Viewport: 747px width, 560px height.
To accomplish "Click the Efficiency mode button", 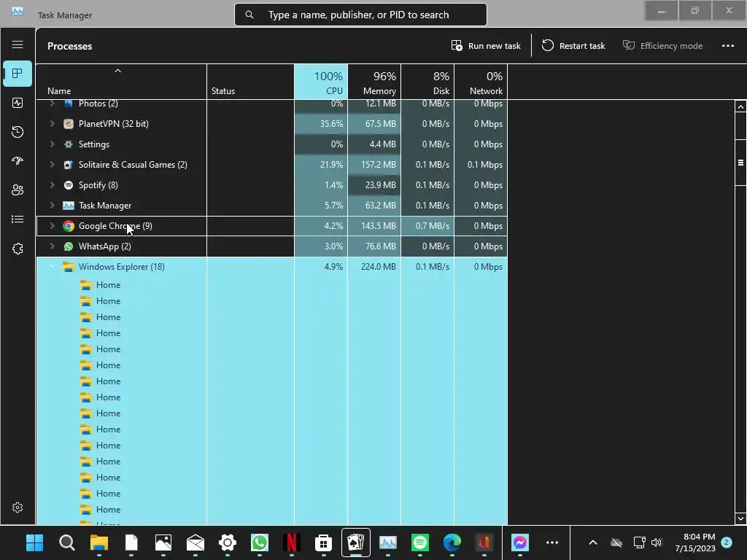I will point(662,46).
